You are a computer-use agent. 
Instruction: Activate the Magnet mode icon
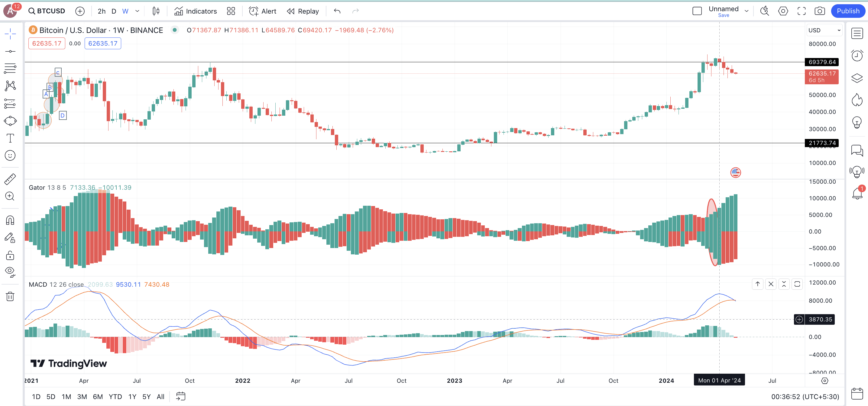pyautogui.click(x=10, y=220)
